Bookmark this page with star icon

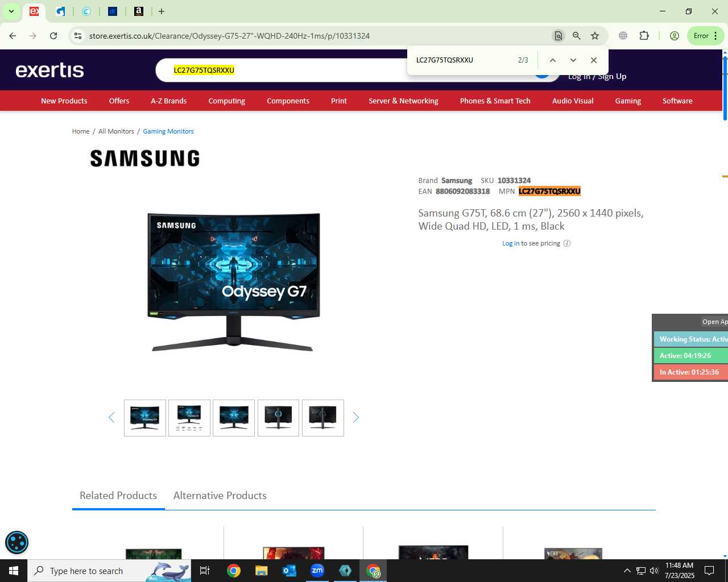[x=595, y=36]
